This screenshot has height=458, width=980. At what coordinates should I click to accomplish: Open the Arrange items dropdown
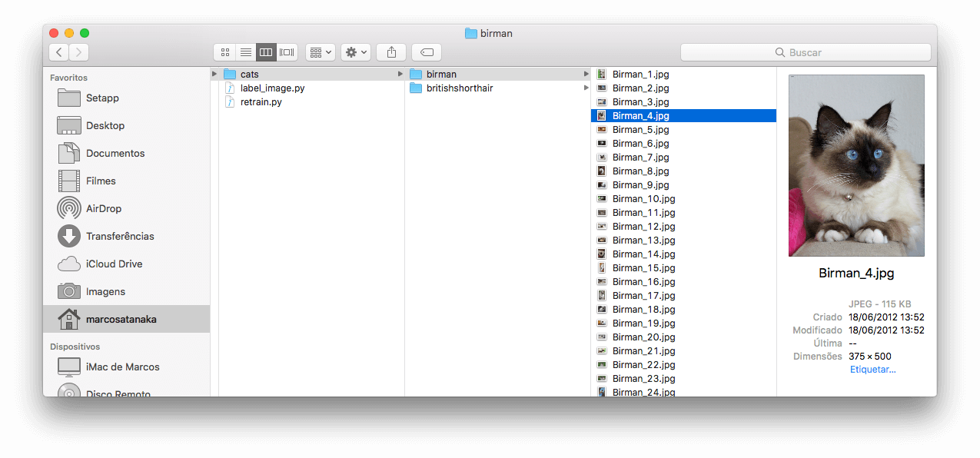321,52
